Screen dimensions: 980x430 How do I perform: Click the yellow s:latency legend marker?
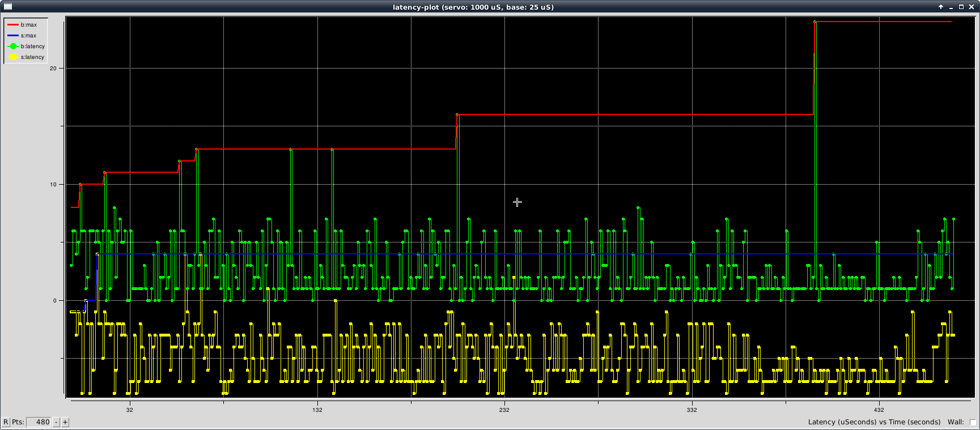tap(13, 57)
